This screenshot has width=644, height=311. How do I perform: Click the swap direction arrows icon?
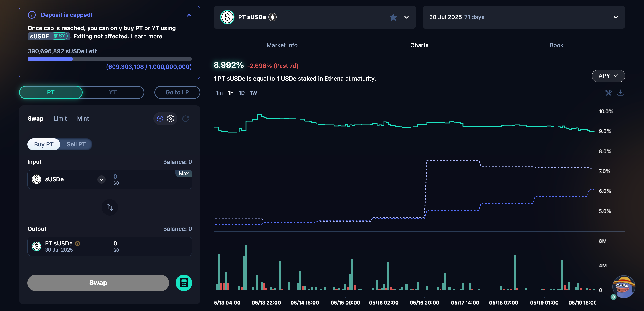(x=110, y=207)
